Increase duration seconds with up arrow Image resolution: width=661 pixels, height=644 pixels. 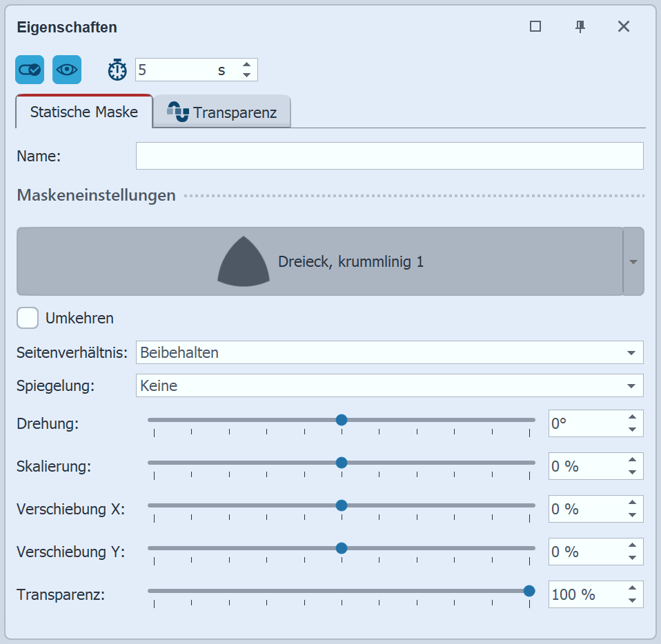[x=246, y=65]
